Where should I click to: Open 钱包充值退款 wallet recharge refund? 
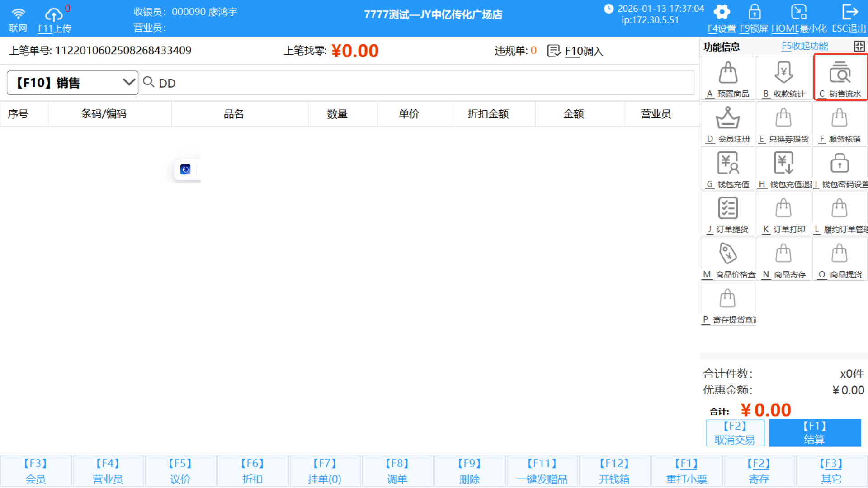pyautogui.click(x=783, y=169)
